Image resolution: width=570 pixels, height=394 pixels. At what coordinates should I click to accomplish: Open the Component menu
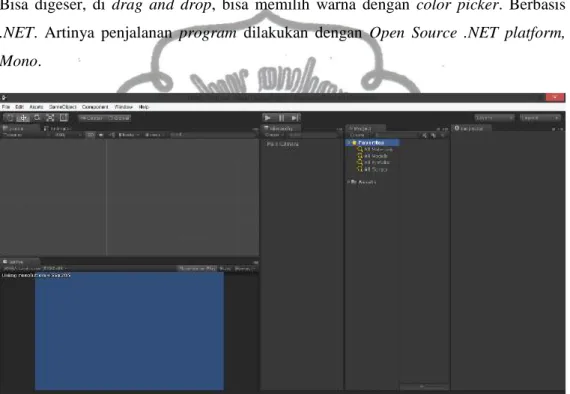[x=95, y=107]
